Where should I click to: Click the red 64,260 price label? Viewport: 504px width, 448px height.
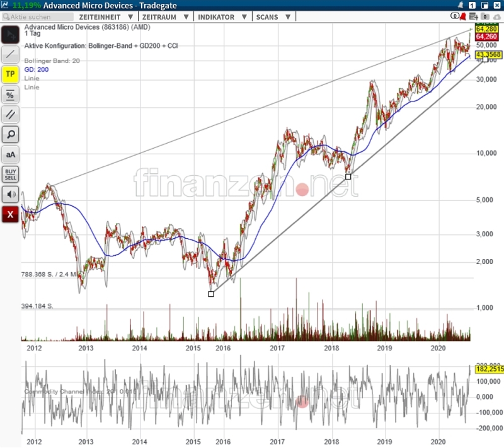[x=486, y=37]
